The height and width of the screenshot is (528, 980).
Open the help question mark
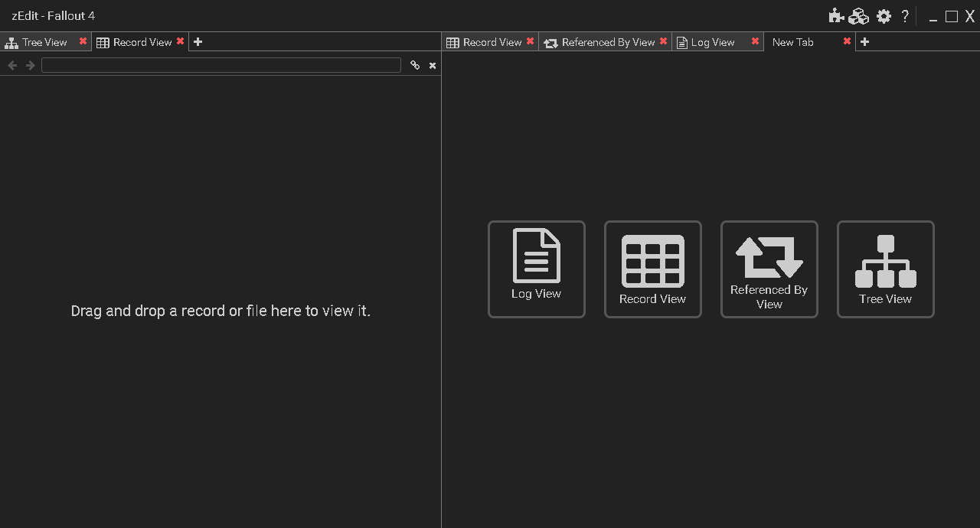905,16
